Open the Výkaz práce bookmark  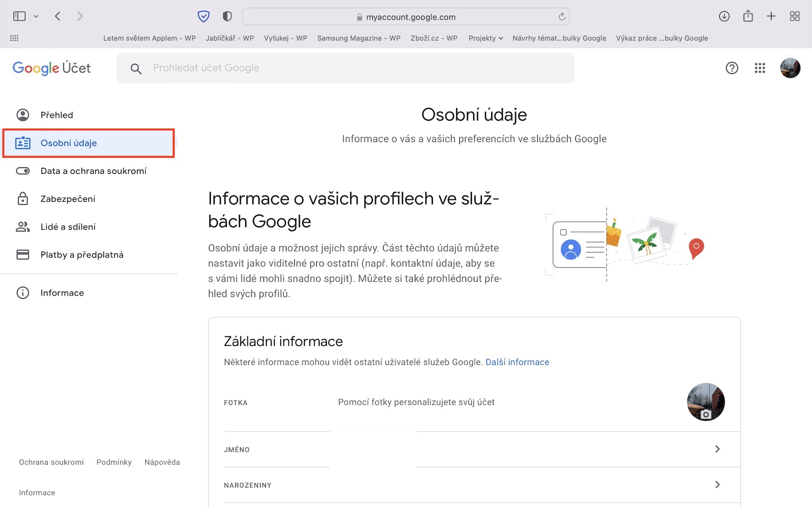point(662,38)
